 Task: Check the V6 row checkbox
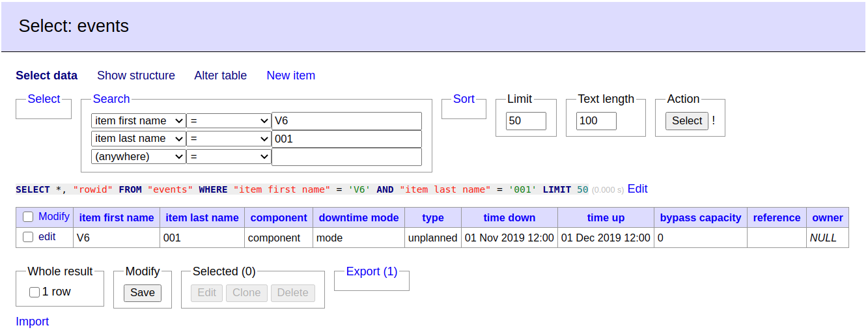pos(28,238)
